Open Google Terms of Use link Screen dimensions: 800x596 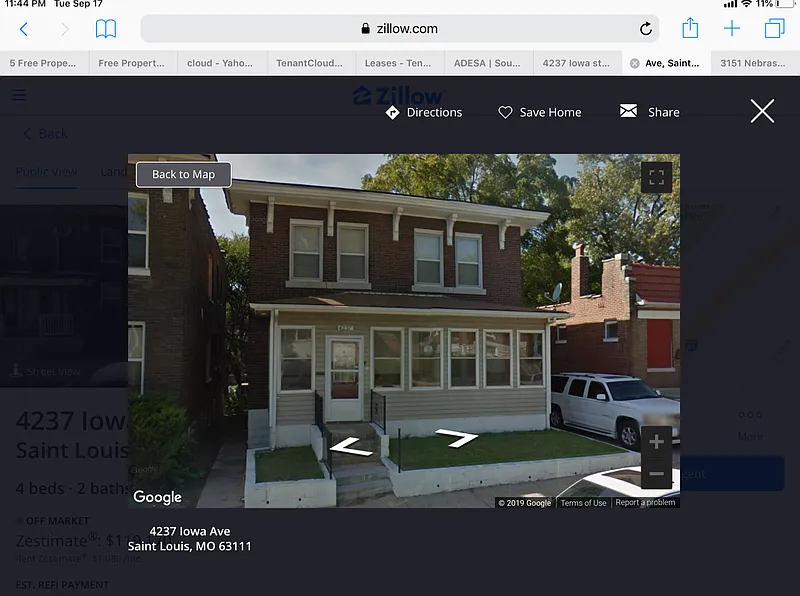pyautogui.click(x=583, y=503)
